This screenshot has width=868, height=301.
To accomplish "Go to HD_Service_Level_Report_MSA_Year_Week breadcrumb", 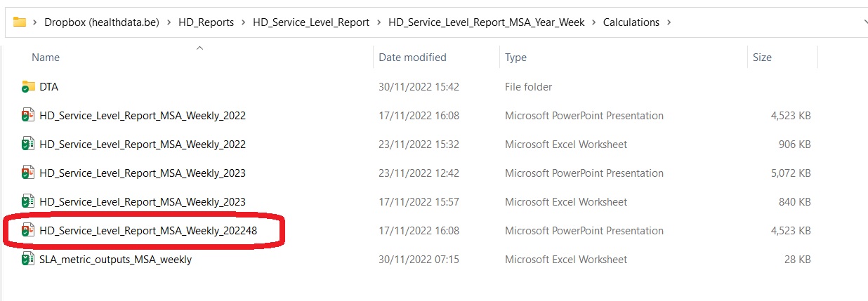I will coord(486,22).
